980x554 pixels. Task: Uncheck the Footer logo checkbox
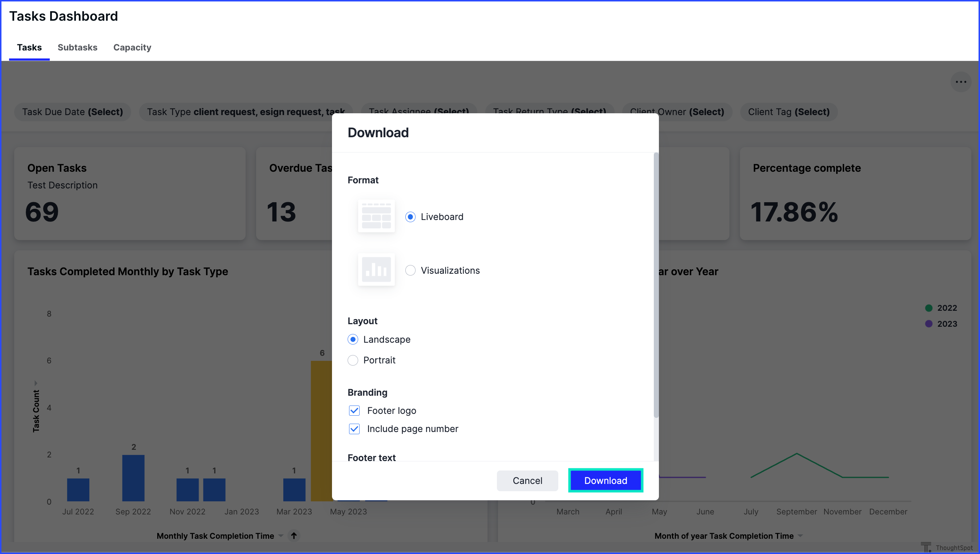pos(354,411)
